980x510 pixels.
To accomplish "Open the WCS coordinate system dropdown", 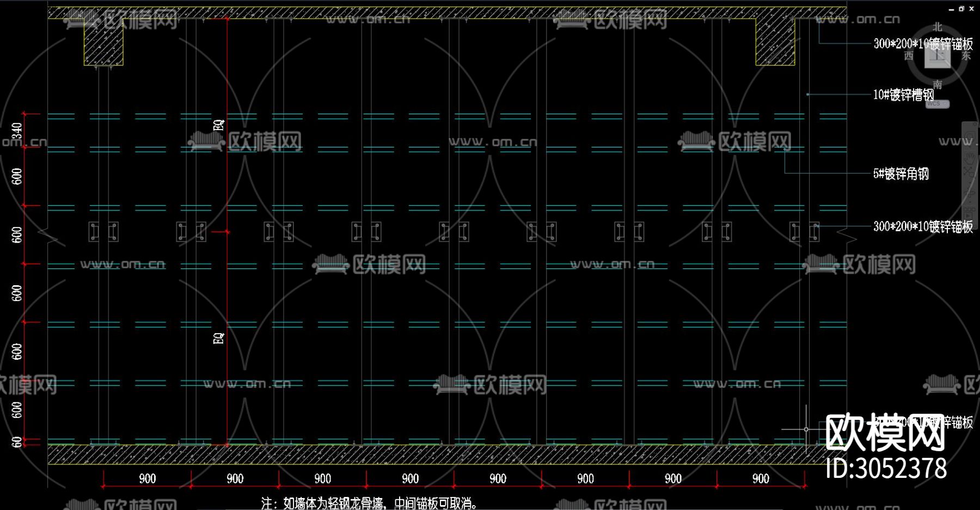I will pos(938,104).
